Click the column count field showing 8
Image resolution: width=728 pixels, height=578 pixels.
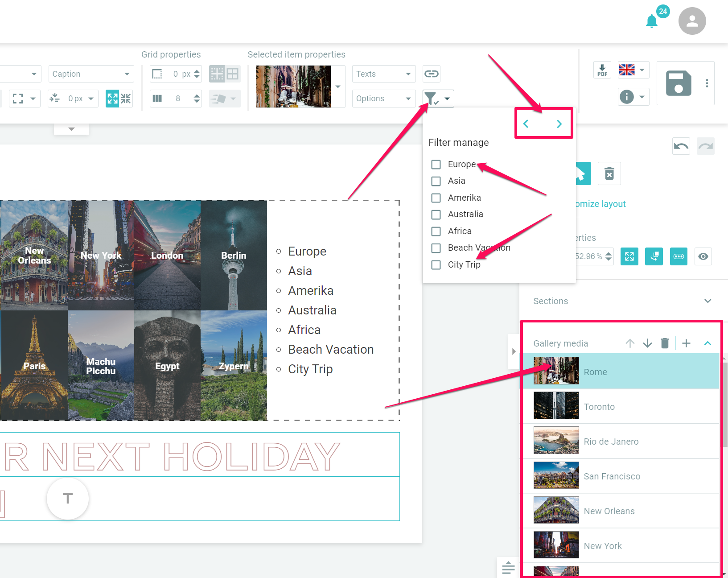pos(176,99)
